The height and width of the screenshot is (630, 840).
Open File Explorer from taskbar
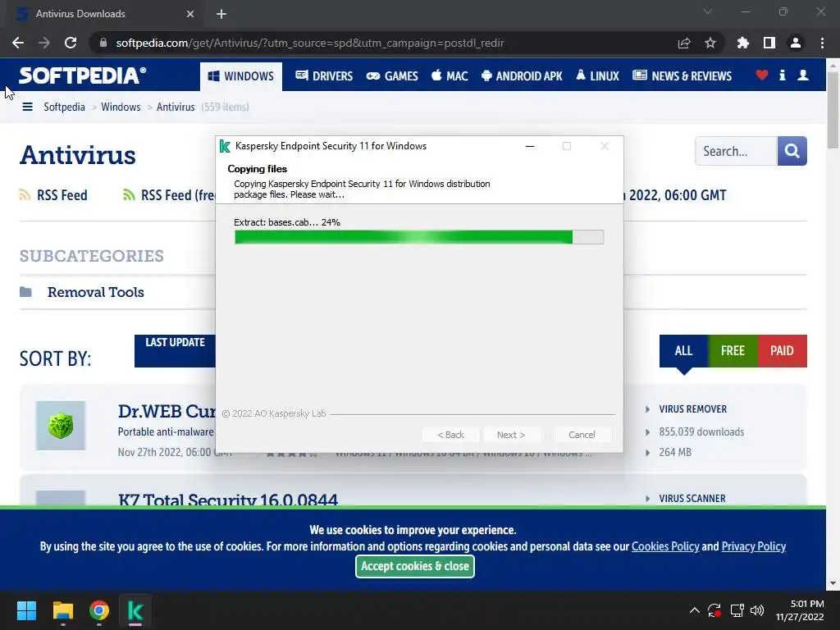(x=63, y=610)
